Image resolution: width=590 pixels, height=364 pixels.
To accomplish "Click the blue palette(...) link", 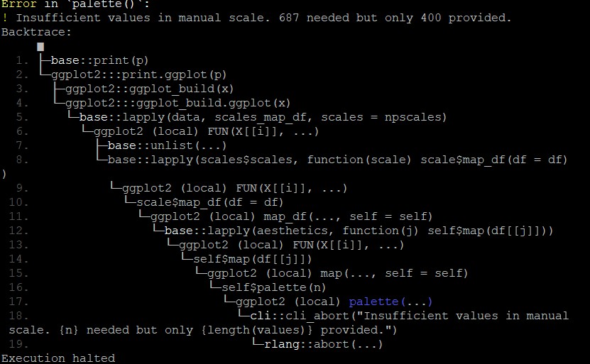I will tap(390, 302).
